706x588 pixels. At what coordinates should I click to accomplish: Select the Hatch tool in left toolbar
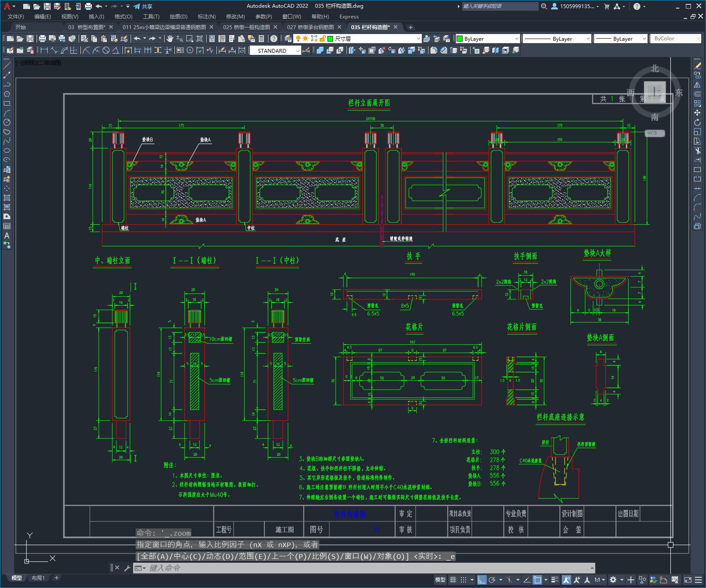pyautogui.click(x=7, y=198)
